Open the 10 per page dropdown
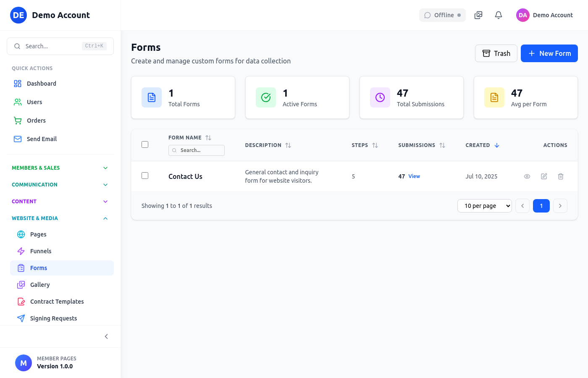Viewport: 588px width, 378px height. coord(484,205)
